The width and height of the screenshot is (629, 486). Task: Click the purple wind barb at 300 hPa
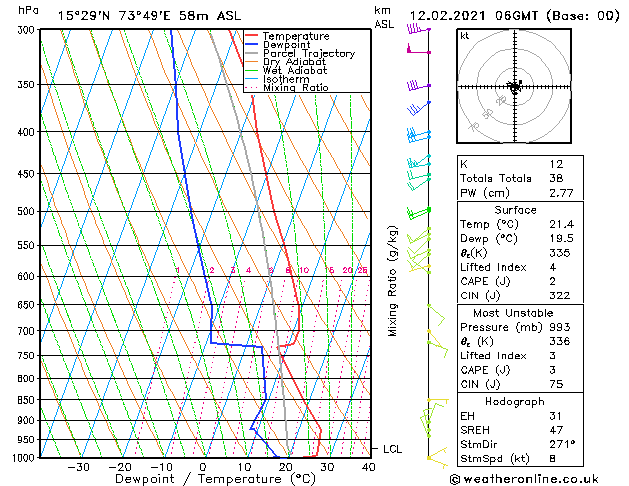(418, 28)
